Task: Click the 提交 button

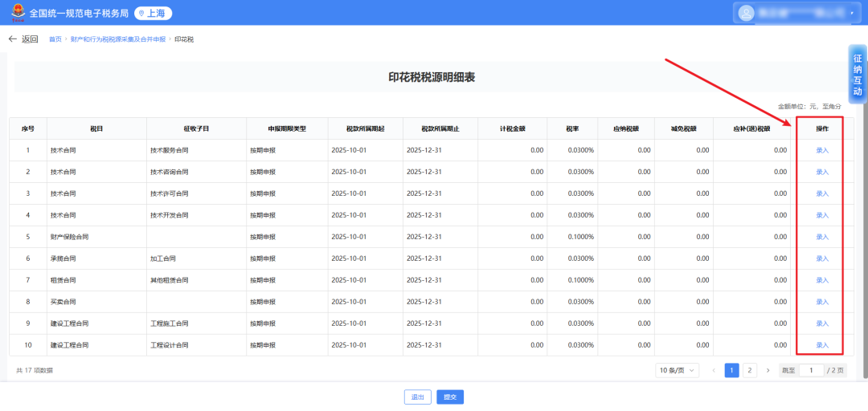Action: coord(450,397)
